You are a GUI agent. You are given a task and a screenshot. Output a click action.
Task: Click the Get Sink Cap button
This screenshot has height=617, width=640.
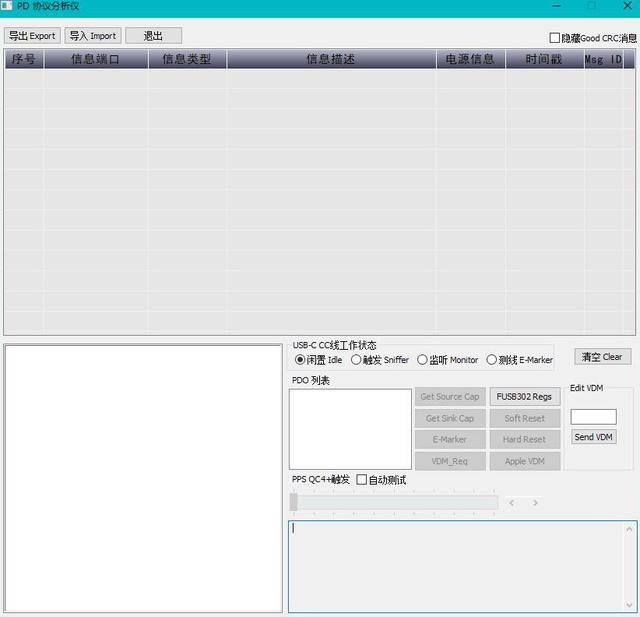coord(450,418)
